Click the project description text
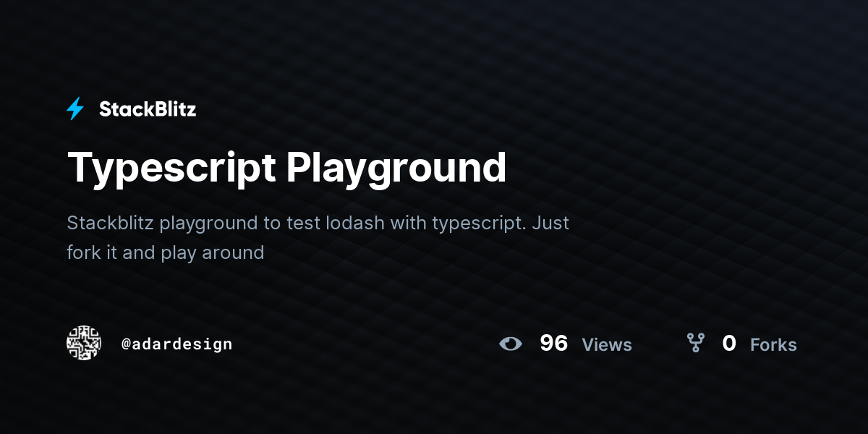The image size is (868, 434). click(318, 237)
